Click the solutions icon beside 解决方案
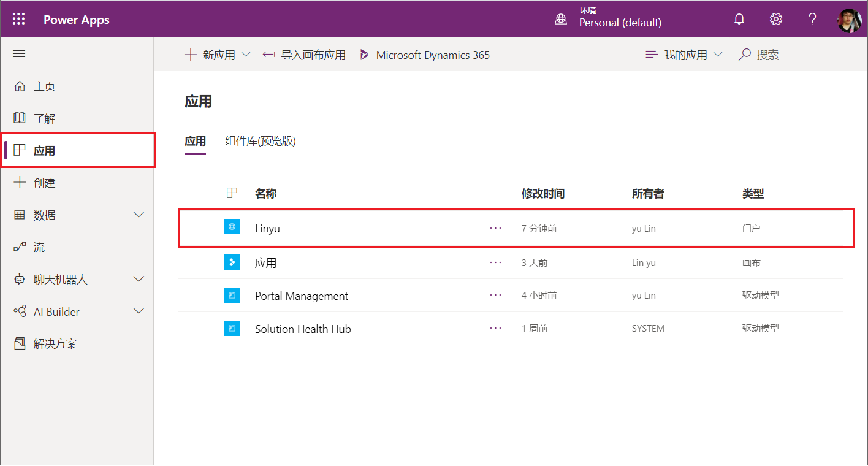The image size is (868, 466). point(20,343)
